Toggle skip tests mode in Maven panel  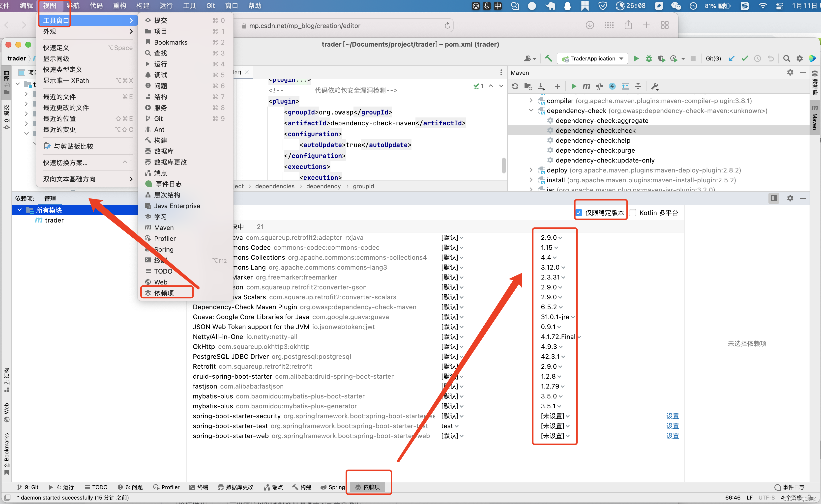tap(599, 86)
